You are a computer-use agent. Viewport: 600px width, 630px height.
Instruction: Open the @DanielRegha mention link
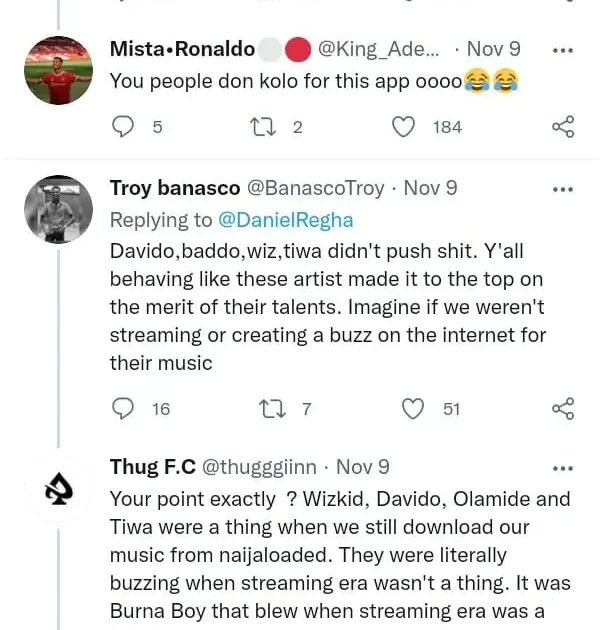286,220
